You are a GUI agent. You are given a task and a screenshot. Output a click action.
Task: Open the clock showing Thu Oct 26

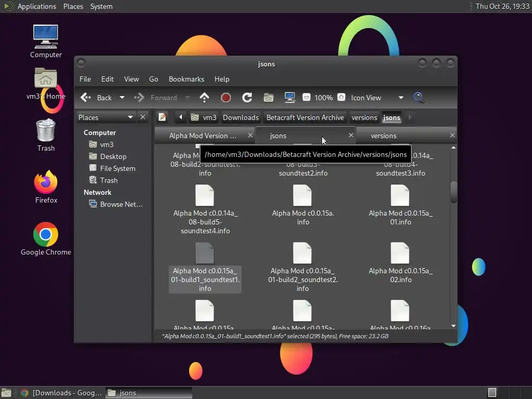click(x=502, y=6)
